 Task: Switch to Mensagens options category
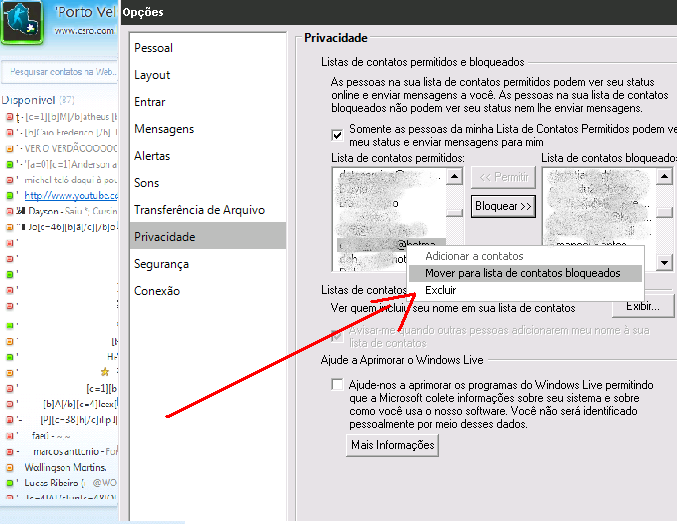164,129
